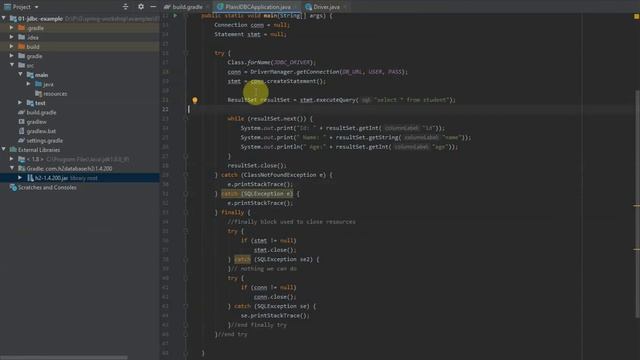Image resolution: width=640 pixels, height=360 pixels.
Task: Click the settings.gradle file icon
Action: tap(22, 141)
